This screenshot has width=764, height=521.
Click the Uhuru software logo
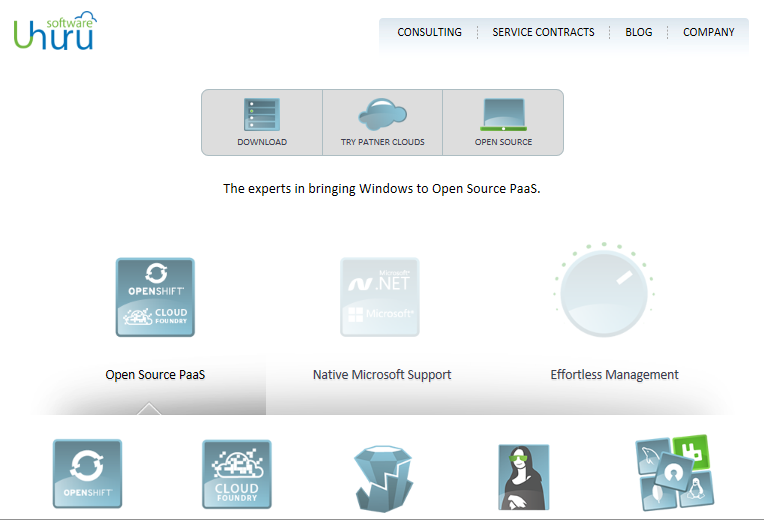click(x=55, y=31)
